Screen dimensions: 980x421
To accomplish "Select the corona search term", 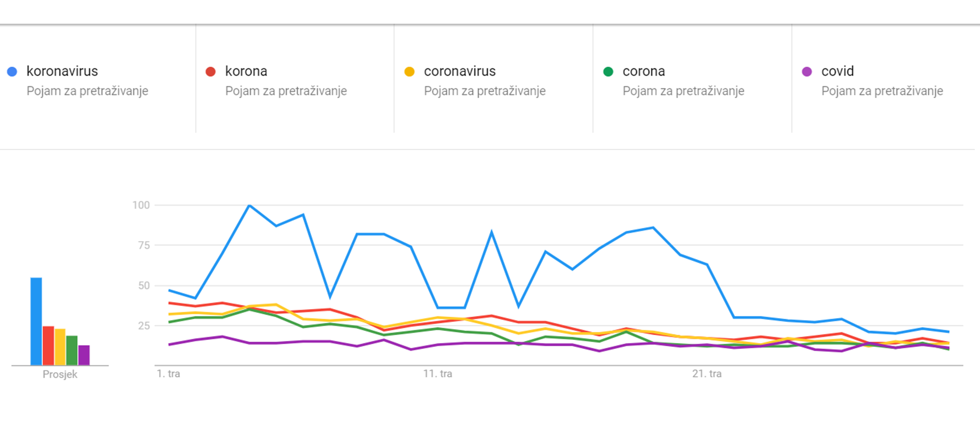I will [x=644, y=71].
